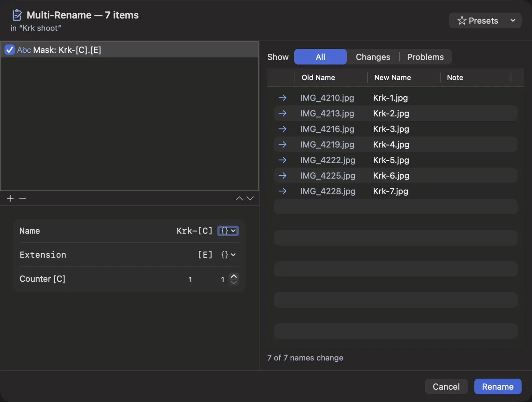This screenshot has height=402, width=532.
Task: Edit the Name mask field Krk-[C]
Action: 194,231
